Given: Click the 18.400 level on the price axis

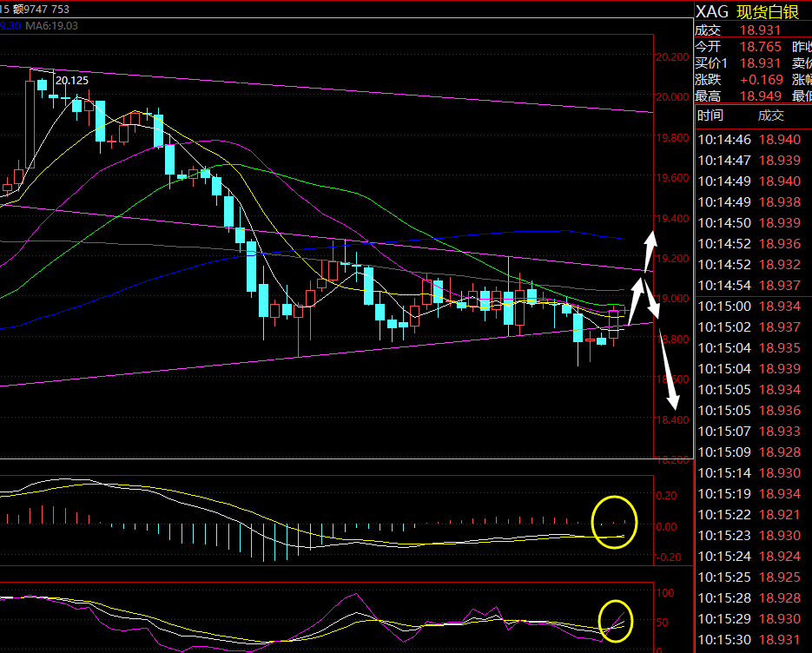Looking at the screenshot, I should click(671, 420).
